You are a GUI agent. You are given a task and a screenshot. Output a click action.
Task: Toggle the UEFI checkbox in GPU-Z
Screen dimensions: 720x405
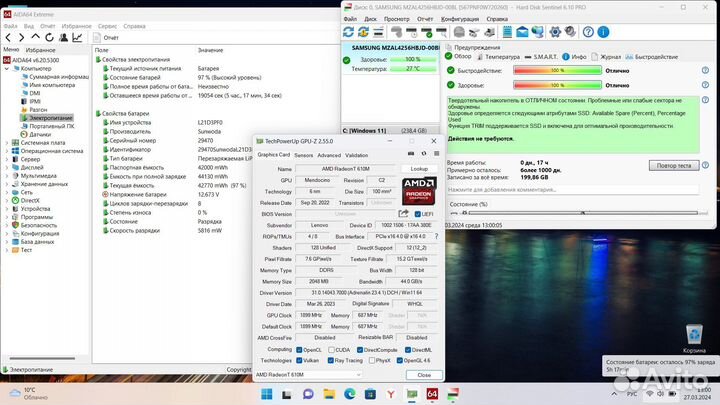click(417, 214)
